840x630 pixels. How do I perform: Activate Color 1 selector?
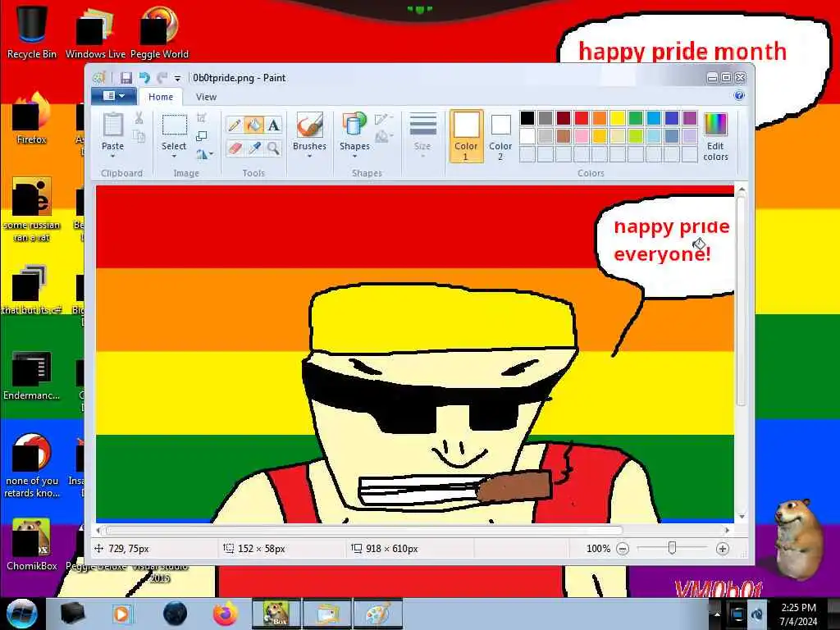point(466,136)
